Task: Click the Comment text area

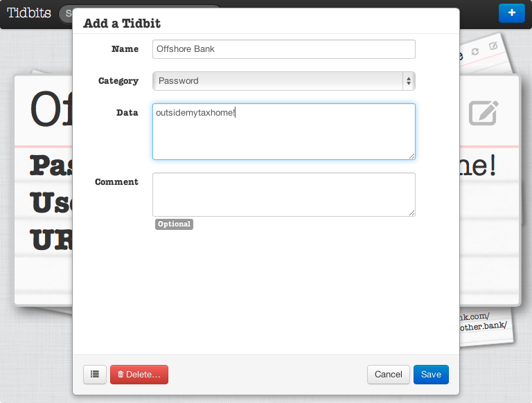Action: pos(283,195)
